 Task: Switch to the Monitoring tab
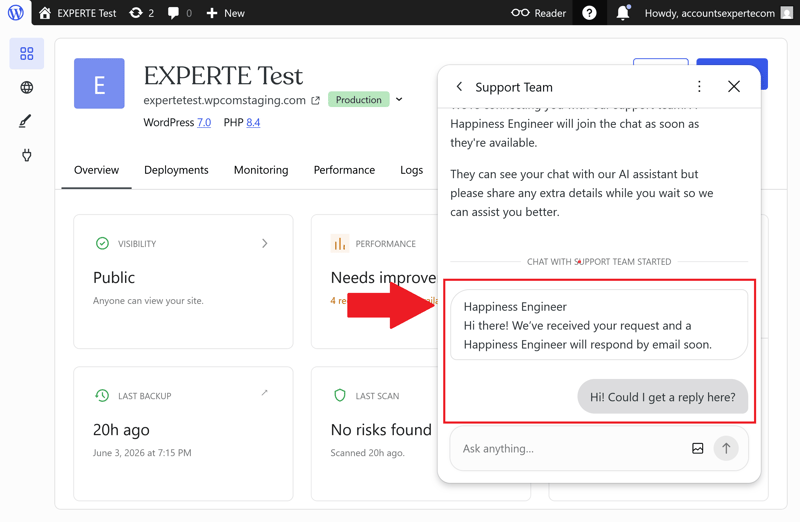coord(261,170)
